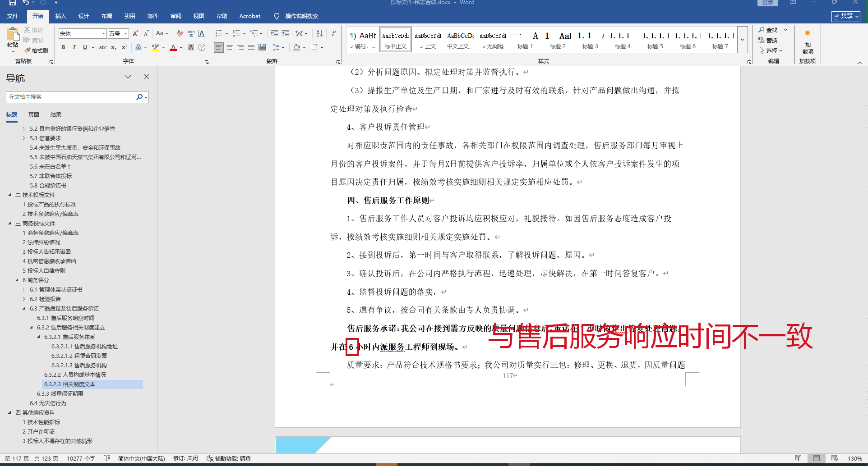The image size is (868, 466).
Task: Apply paragraph shading with the paint bucket
Action: [296, 47]
